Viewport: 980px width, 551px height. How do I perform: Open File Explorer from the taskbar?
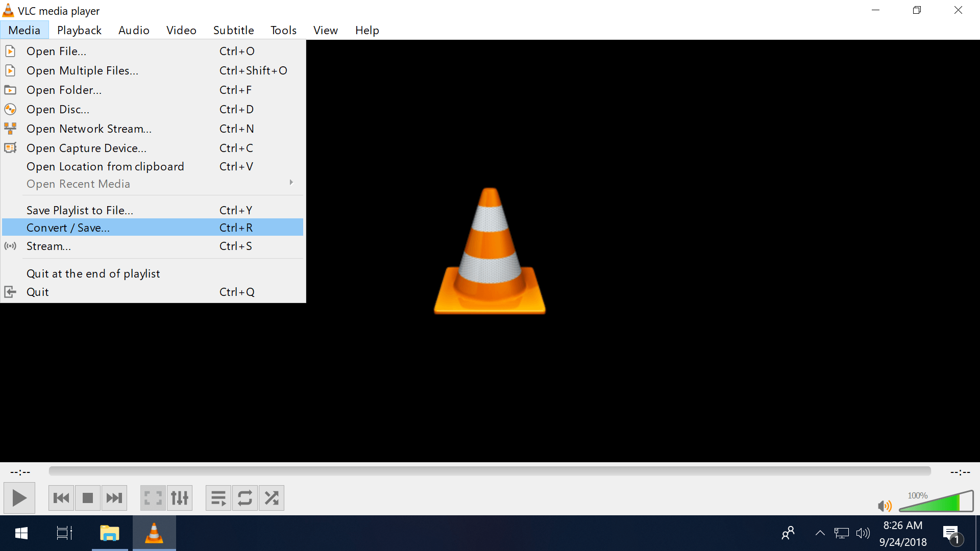[x=109, y=533]
